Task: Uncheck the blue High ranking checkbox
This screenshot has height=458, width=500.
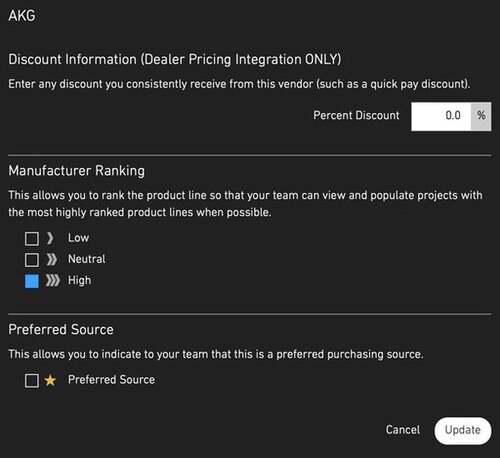Action: pyautogui.click(x=32, y=281)
